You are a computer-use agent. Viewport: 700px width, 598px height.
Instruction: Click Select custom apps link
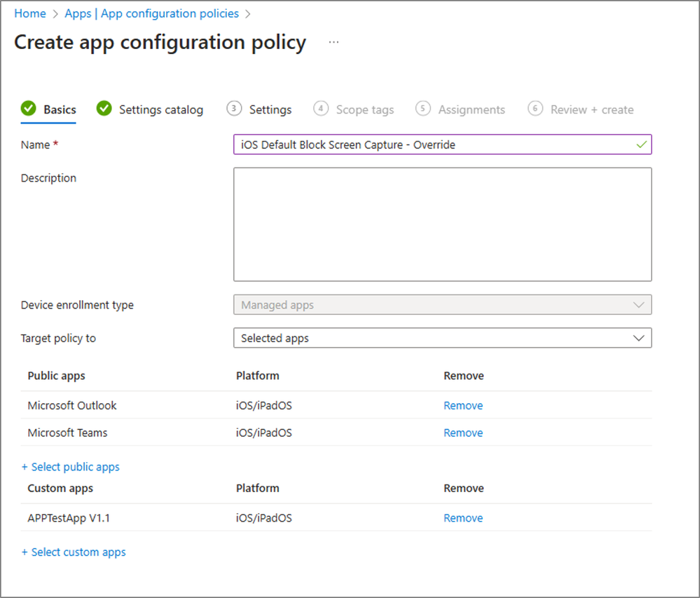point(74,552)
